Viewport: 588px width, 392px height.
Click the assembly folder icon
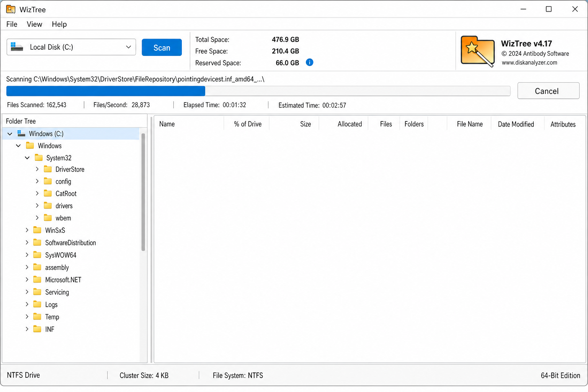[x=37, y=267]
